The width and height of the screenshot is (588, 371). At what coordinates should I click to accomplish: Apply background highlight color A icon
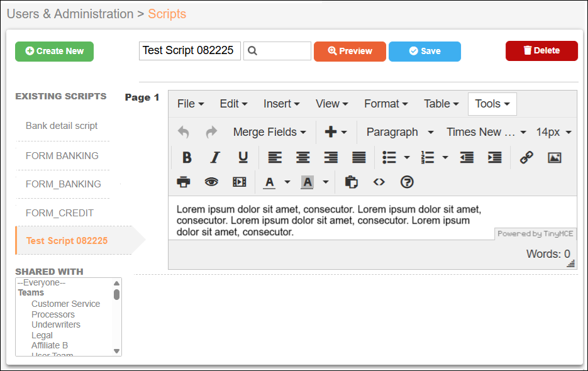pyautogui.click(x=307, y=183)
